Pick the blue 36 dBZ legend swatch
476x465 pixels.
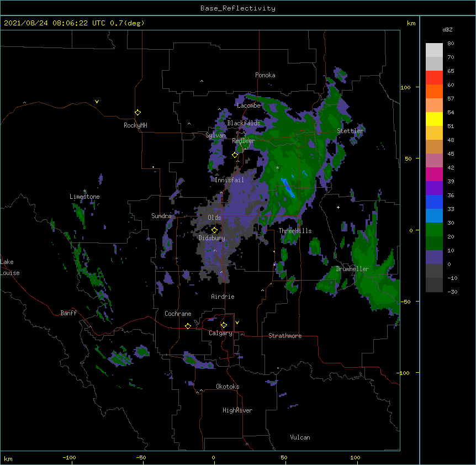[x=434, y=202]
